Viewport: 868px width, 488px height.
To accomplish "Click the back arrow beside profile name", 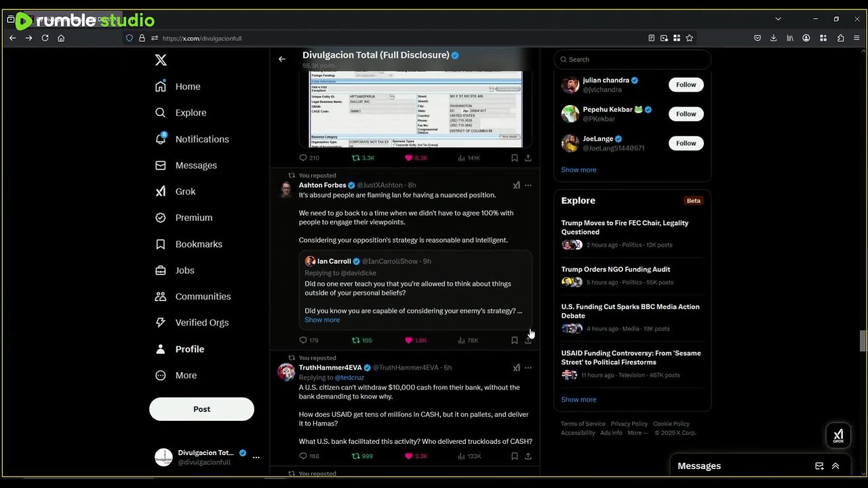I will pyautogui.click(x=282, y=59).
